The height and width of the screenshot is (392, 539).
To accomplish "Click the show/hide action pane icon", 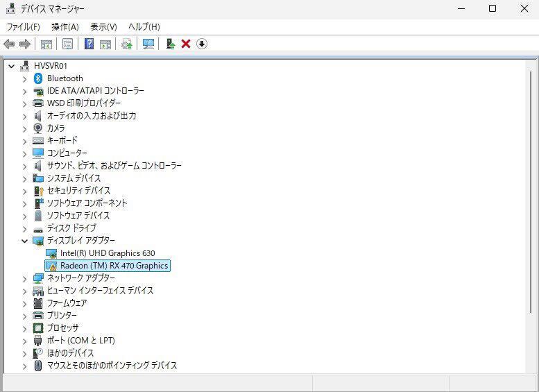I will 105,44.
